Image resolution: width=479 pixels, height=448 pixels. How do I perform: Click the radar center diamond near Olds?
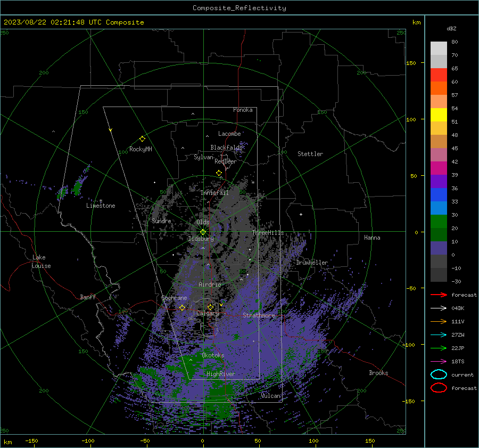(203, 232)
